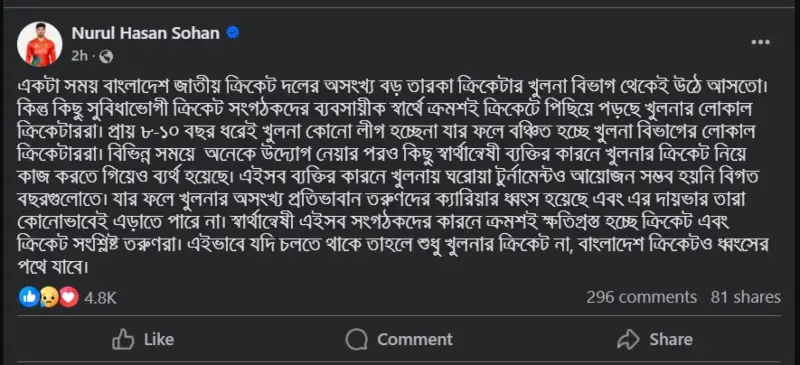Image resolution: width=800 pixels, height=365 pixels.
Task: Open Nurul Hasan Sohan's profile picture
Action: [40, 44]
